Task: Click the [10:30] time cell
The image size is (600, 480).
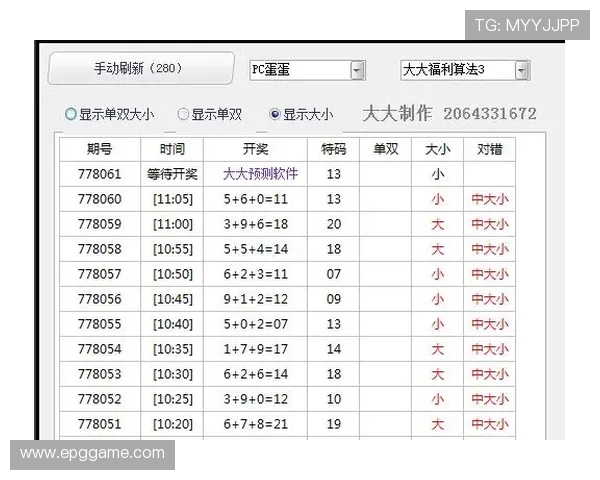Action: (172, 374)
